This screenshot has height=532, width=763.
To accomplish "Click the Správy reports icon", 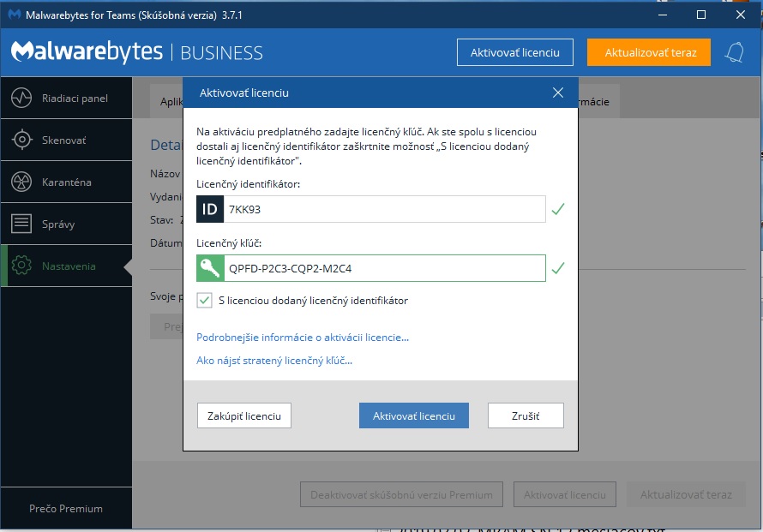I will [x=21, y=224].
